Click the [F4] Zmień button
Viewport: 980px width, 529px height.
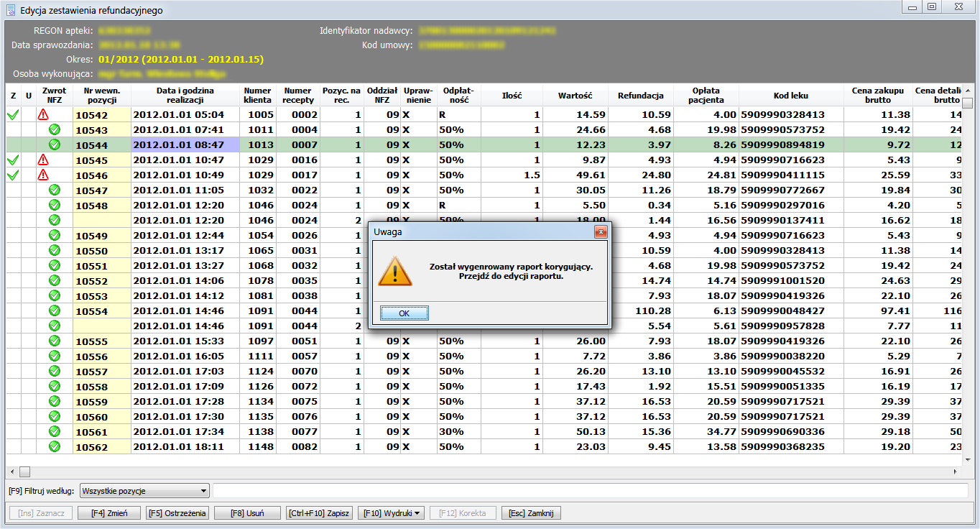[x=108, y=513]
